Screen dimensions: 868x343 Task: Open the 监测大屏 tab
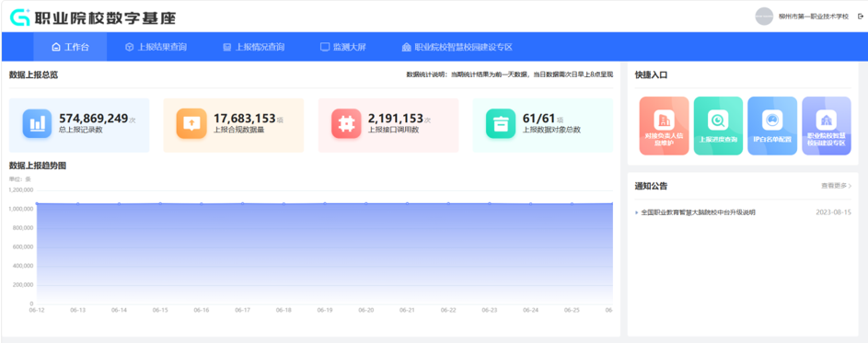(343, 47)
